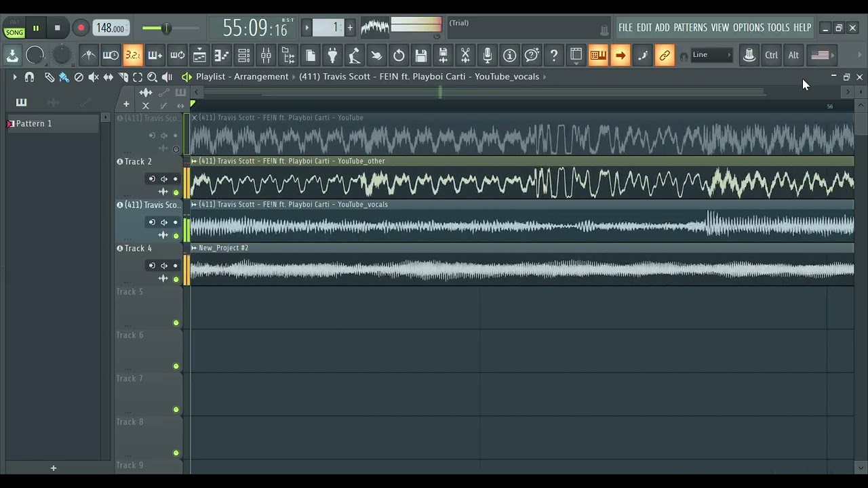The height and width of the screenshot is (488, 868).
Task: Toggle the playlist magnet snap icon
Action: 29,77
